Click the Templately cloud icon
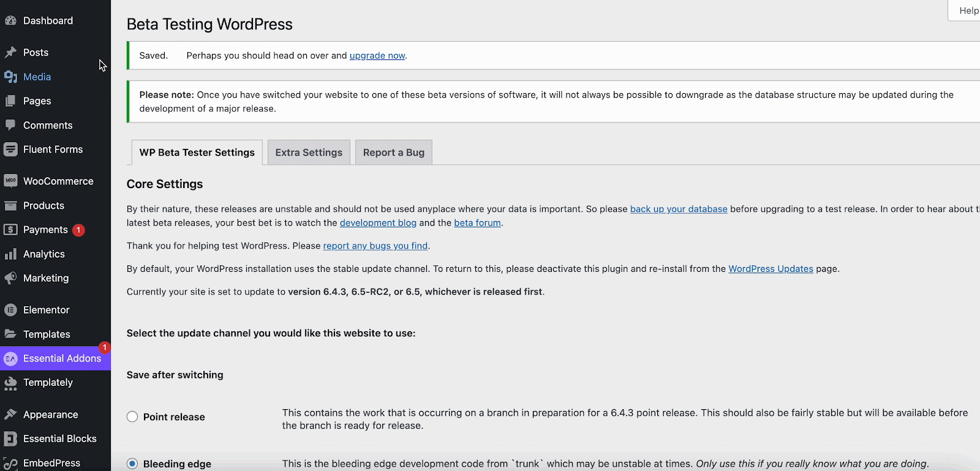The image size is (980, 471). 10,383
